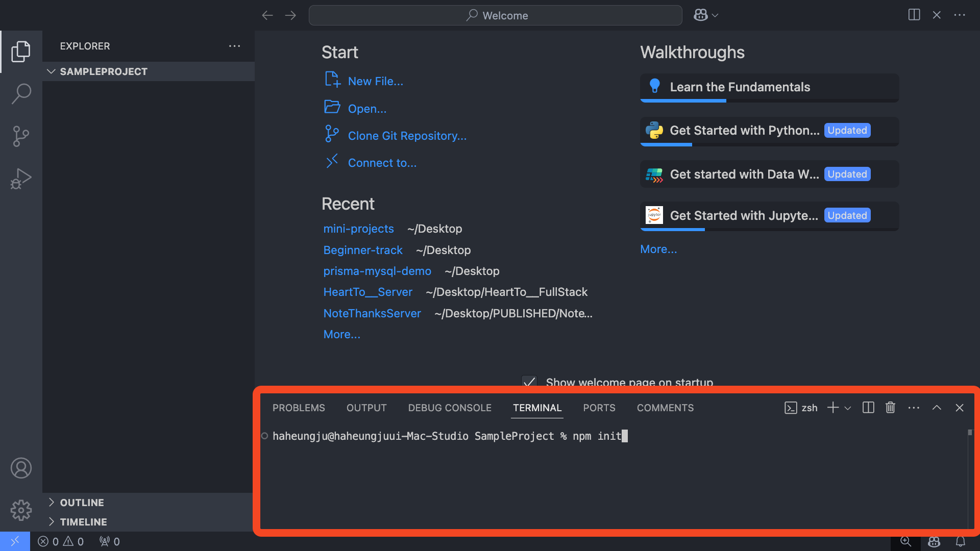Click Clone Git Repository... link
Screen dimensions: 980x551
[407, 136]
